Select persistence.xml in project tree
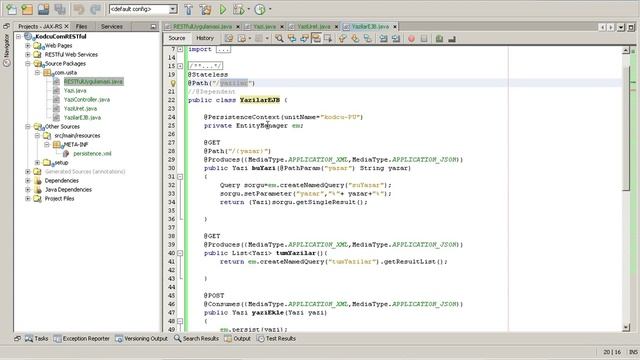The height and width of the screenshot is (360, 640). pyautogui.click(x=92, y=153)
